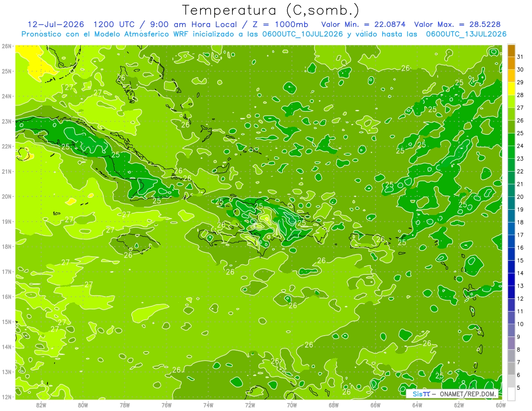Click the lime swatch between 27 and 28
The width and height of the screenshot is (532, 411).
pyautogui.click(x=511, y=102)
